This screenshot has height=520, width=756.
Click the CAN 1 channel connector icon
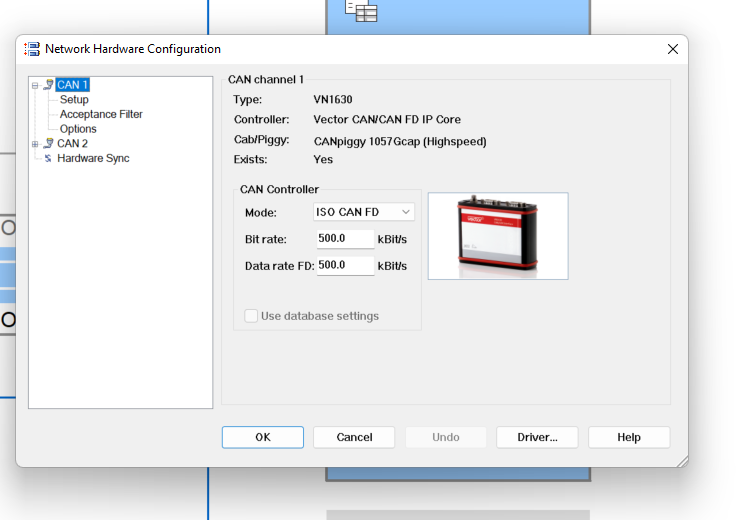tap(48, 85)
